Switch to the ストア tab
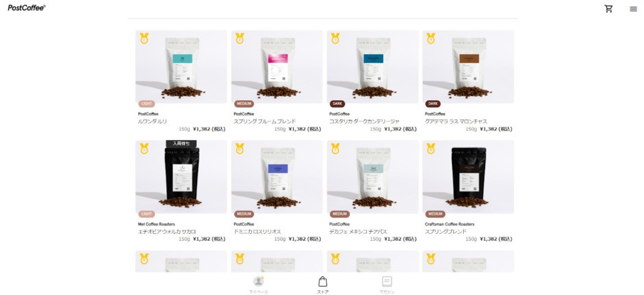Viewport: 644px width, 295px height. [x=323, y=285]
